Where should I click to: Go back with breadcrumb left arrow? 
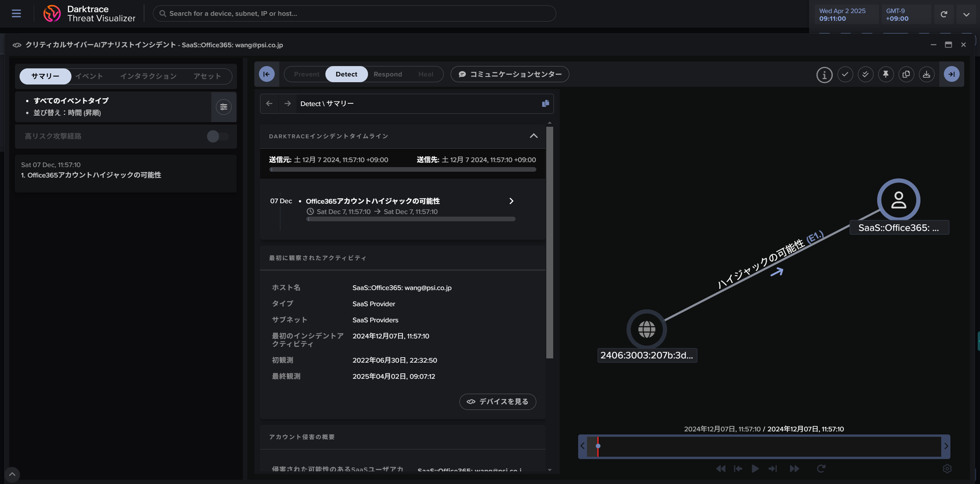(269, 103)
